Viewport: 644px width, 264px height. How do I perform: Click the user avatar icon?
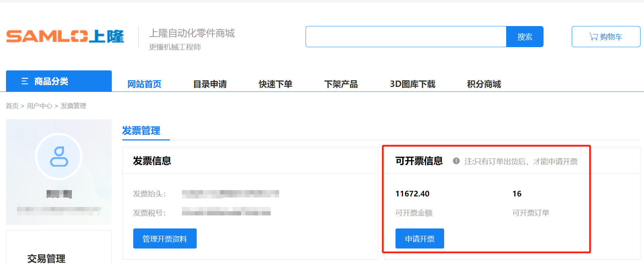coord(59,156)
